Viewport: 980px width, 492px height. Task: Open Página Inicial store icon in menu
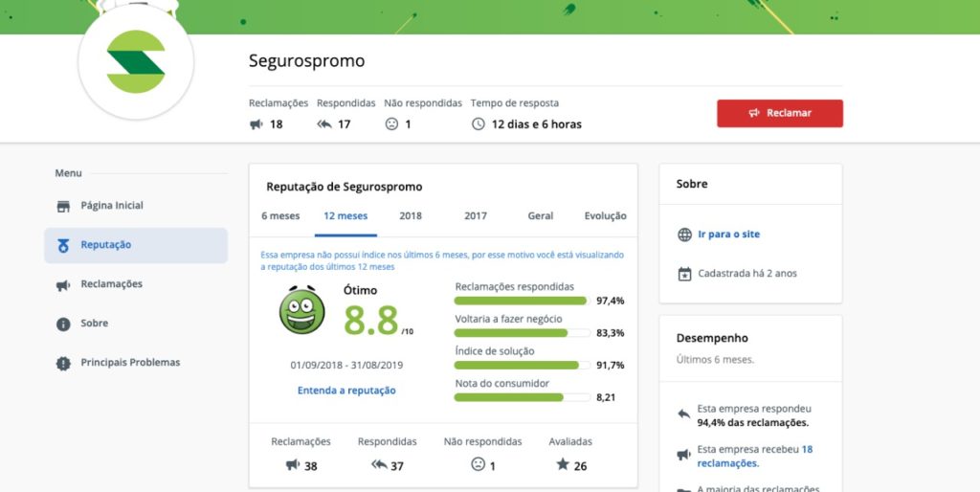pos(63,207)
